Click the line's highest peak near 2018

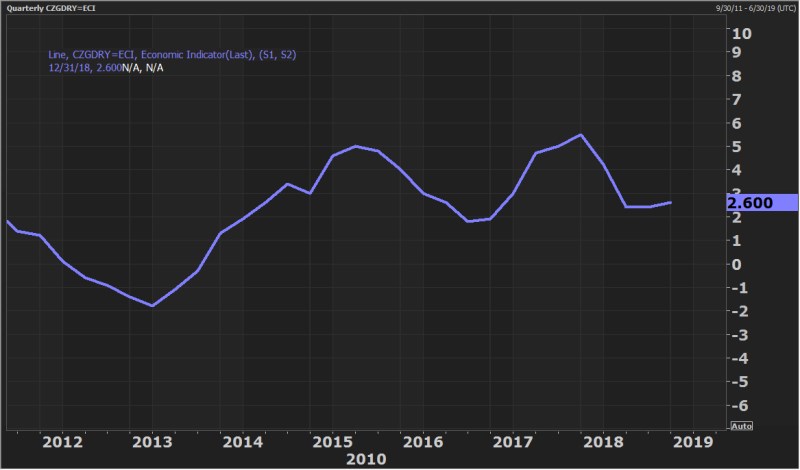[581, 135]
